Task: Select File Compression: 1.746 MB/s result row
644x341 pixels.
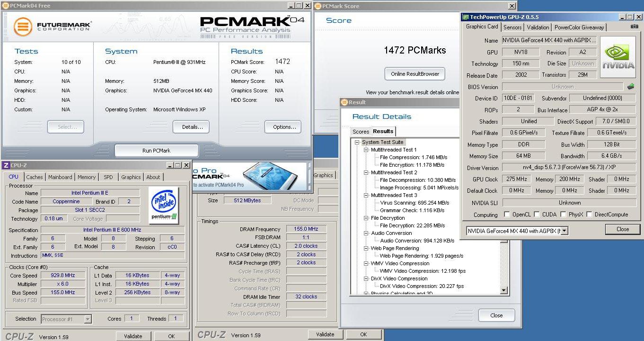Action: coord(414,157)
